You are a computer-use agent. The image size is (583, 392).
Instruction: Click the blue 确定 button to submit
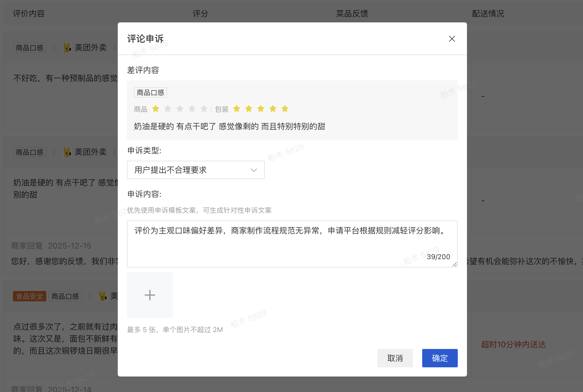tap(439, 358)
